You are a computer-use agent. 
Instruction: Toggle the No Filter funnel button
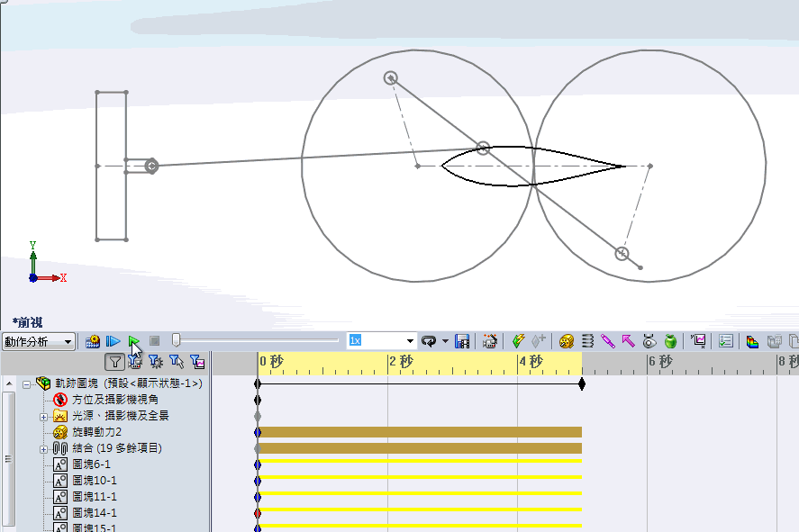pos(114,362)
